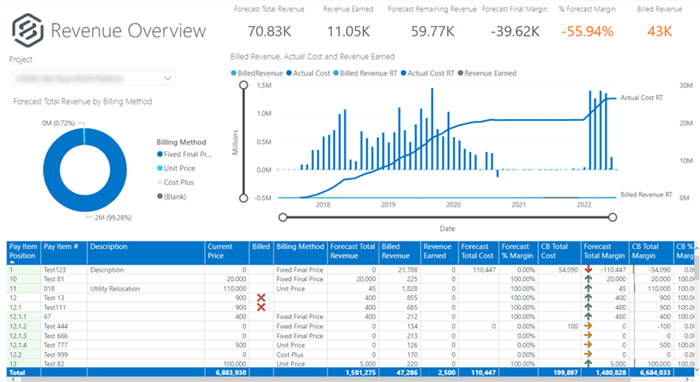This screenshot has width=700, height=382.
Task: Sort by Description column header
Action: tap(146, 253)
